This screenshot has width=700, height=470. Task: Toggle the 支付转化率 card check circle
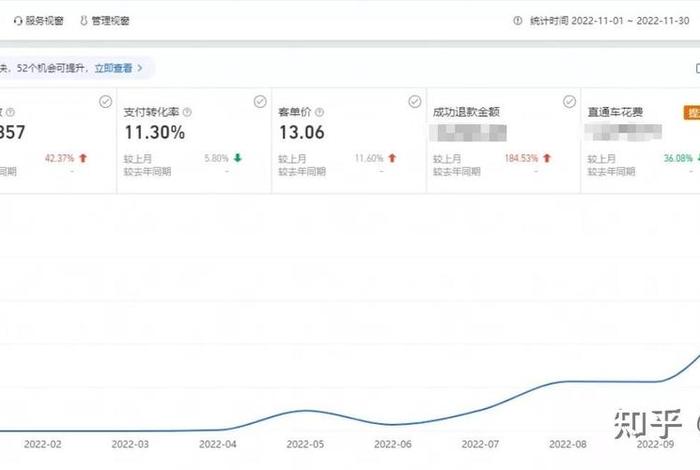coord(260,102)
